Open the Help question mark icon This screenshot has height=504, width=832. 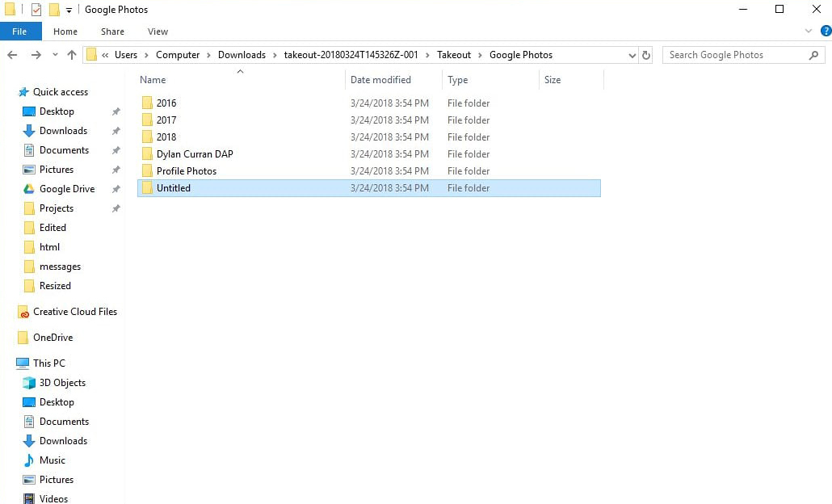click(x=826, y=31)
